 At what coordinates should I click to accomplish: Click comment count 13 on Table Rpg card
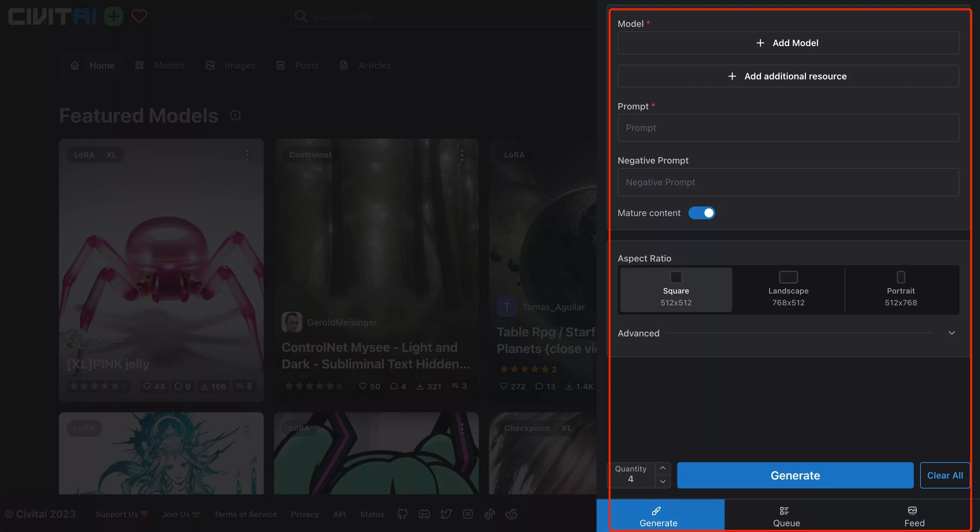coord(545,386)
